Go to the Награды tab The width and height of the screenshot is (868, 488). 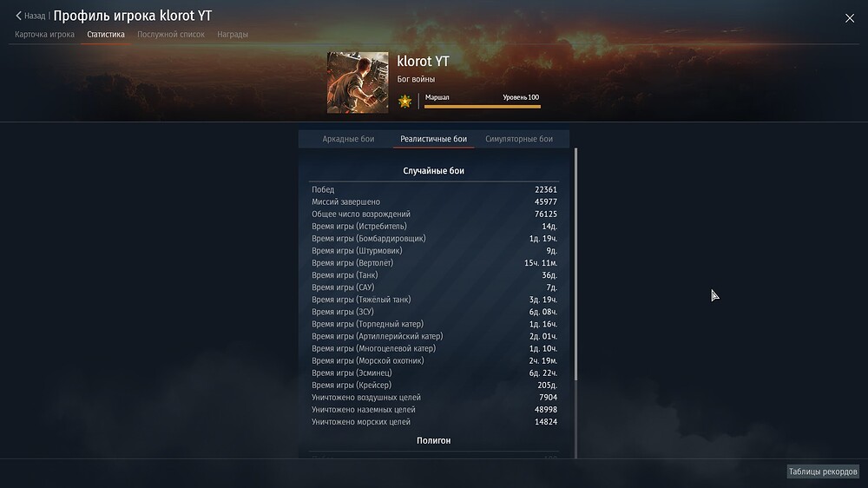click(233, 35)
